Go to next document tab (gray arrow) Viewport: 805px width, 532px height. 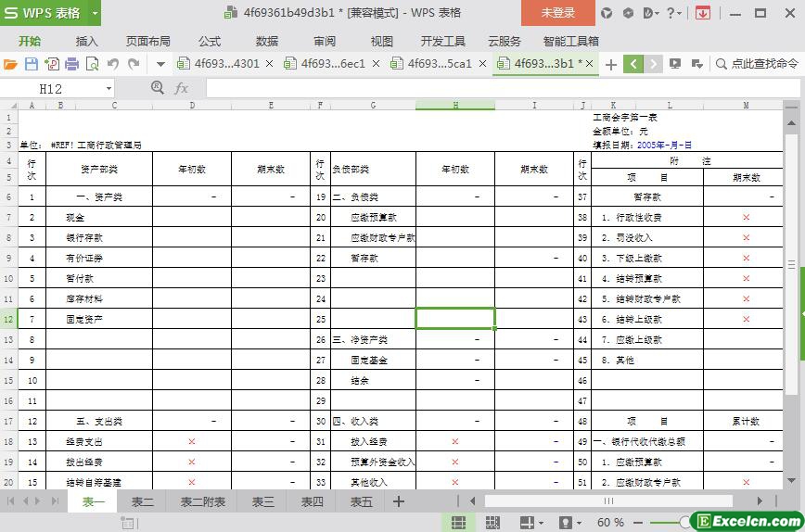[x=653, y=64]
